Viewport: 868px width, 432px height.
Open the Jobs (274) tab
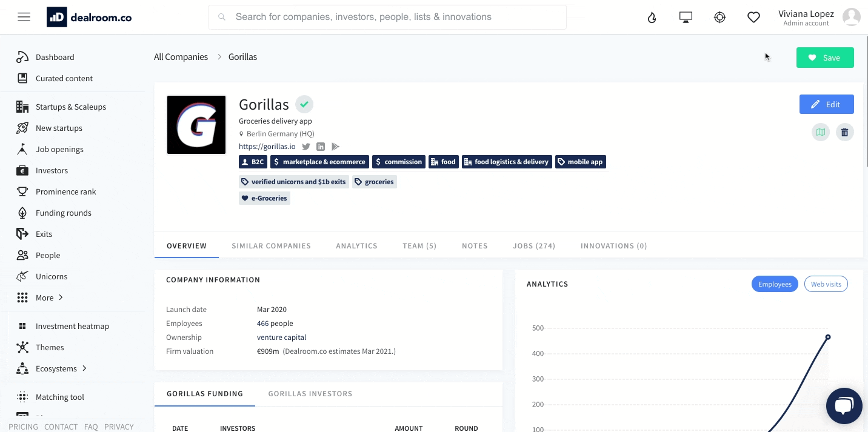click(534, 246)
